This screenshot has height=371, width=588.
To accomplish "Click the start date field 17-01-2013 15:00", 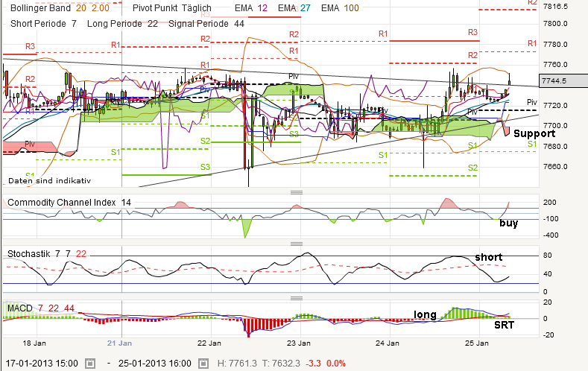I will (x=42, y=363).
